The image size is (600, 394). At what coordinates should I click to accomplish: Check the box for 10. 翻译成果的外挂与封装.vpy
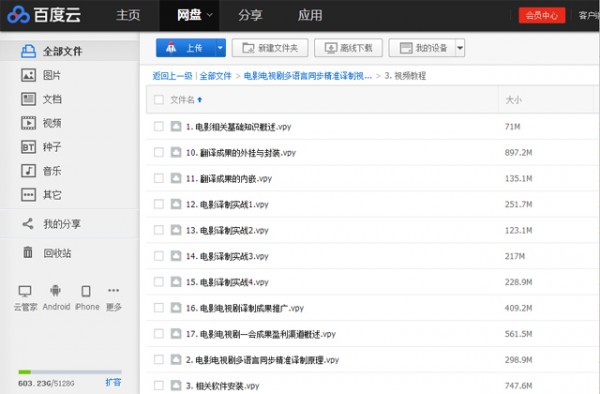[x=158, y=152]
